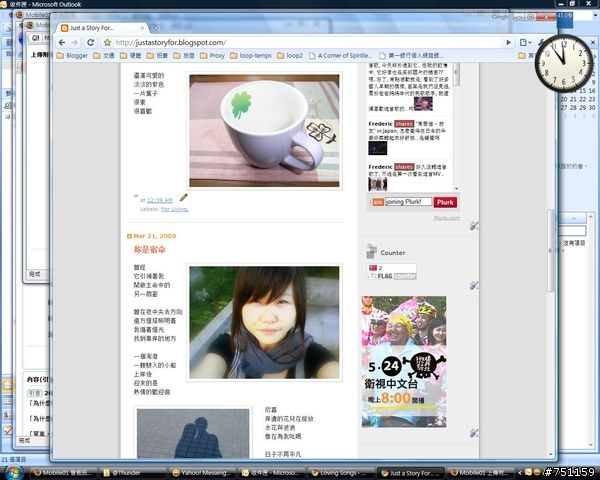Open the Blogger bookmark folder

tap(72, 56)
